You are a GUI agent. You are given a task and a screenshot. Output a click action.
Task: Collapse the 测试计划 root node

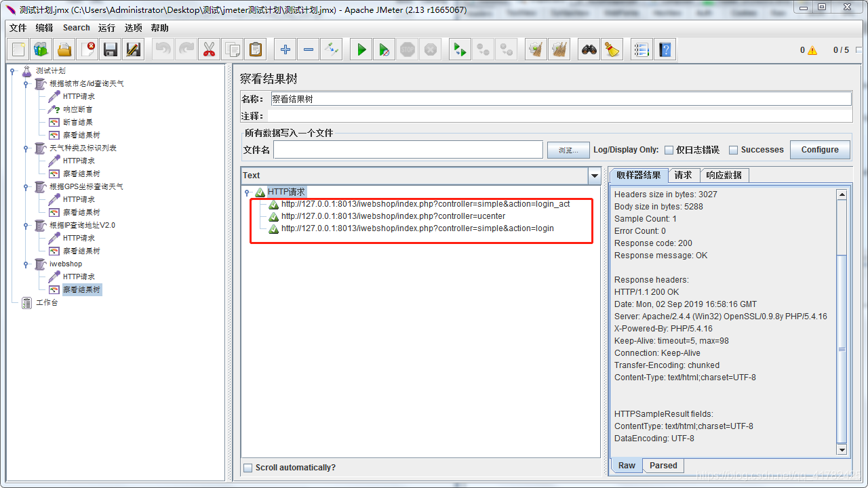pyautogui.click(x=13, y=70)
